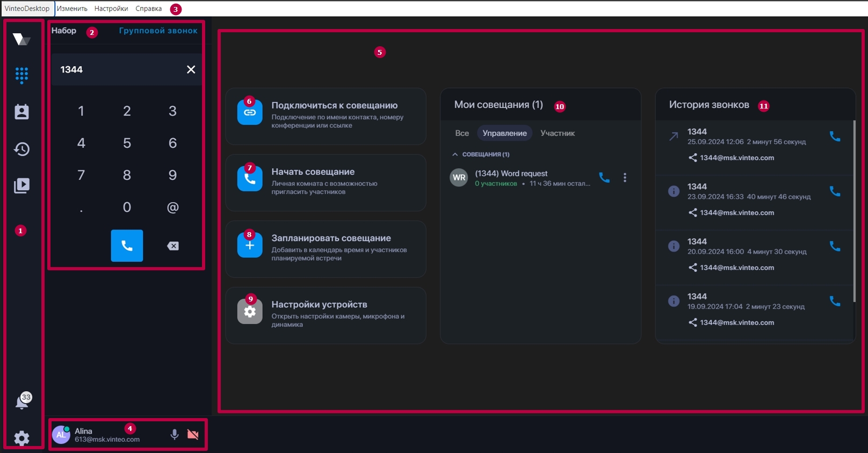Open Запланировать совещание card
The height and width of the screenshot is (453, 868).
tap(325, 249)
